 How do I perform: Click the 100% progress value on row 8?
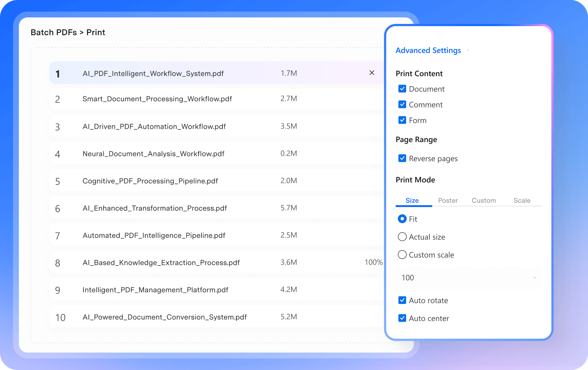pos(373,262)
